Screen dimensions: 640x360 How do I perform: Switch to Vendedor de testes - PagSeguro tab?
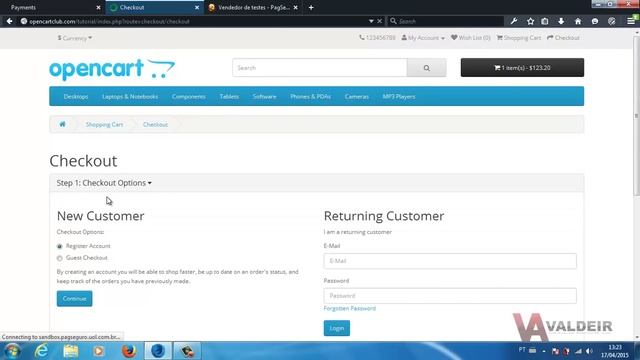[253, 7]
